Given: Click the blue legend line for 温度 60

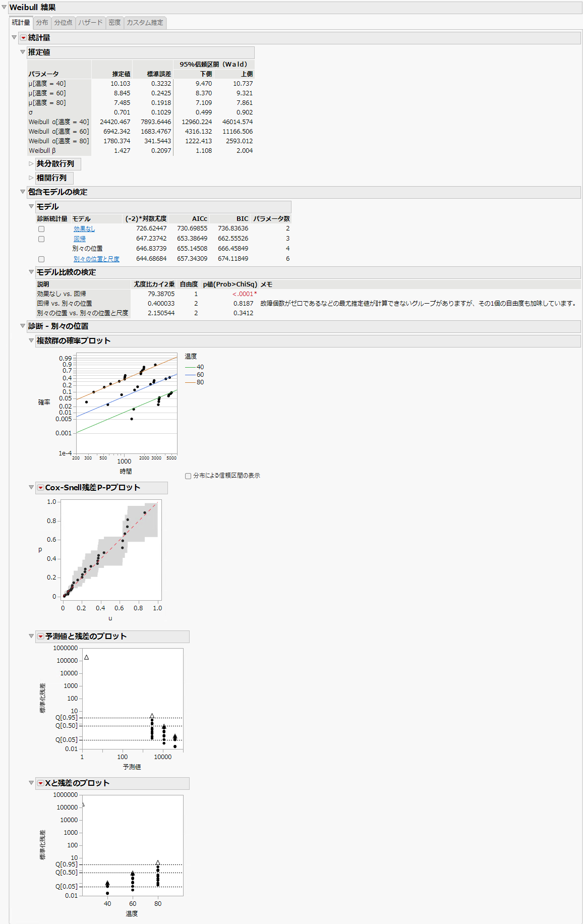Looking at the screenshot, I should click(x=190, y=375).
